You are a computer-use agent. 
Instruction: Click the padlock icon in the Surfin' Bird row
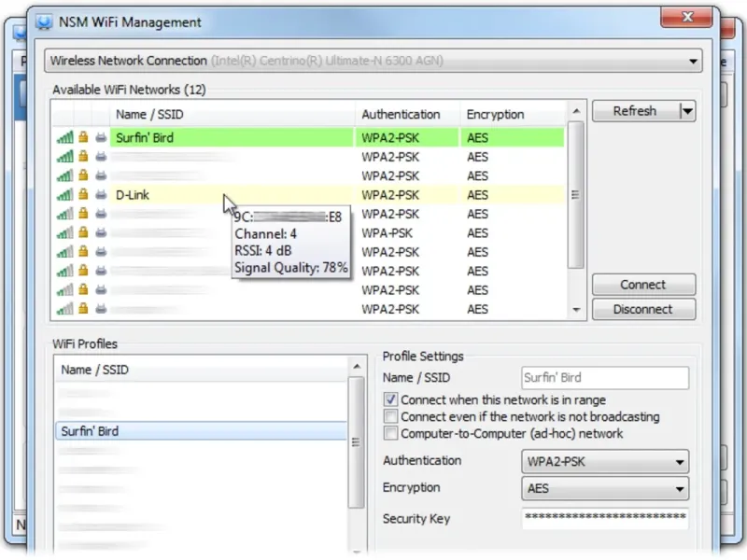pyautogui.click(x=83, y=137)
